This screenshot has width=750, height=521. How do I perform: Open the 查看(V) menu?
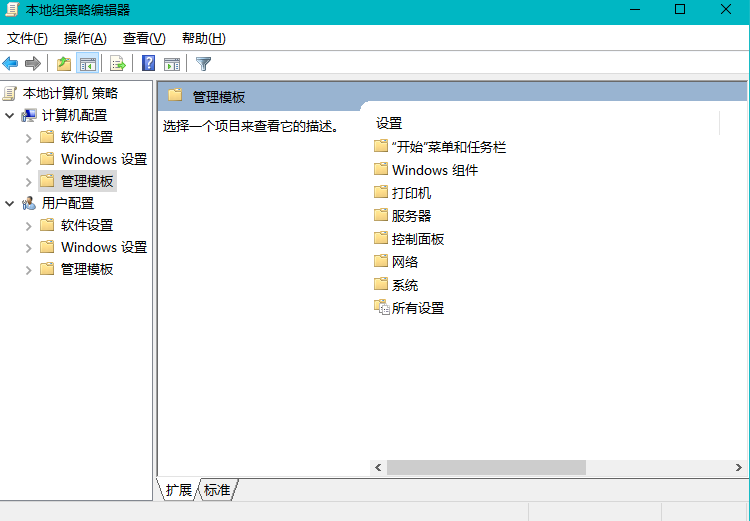coord(144,38)
